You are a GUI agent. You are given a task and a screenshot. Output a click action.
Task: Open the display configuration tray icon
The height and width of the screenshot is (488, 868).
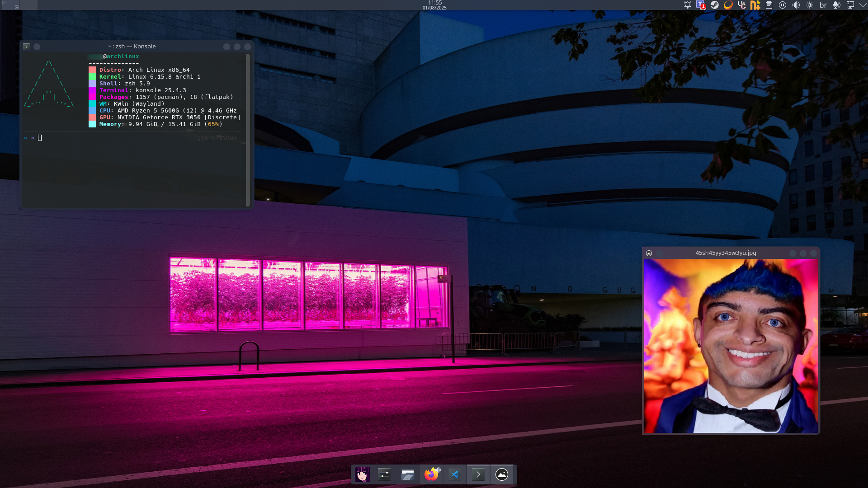850,5
